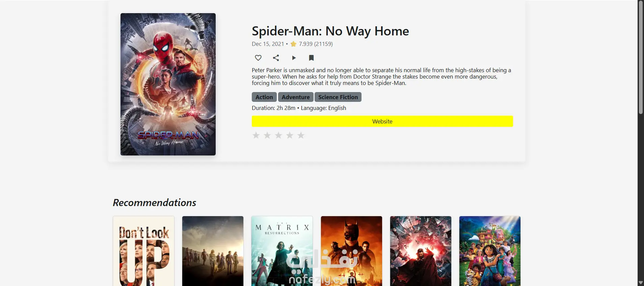Click the share icon
644x286 pixels.
[276, 58]
